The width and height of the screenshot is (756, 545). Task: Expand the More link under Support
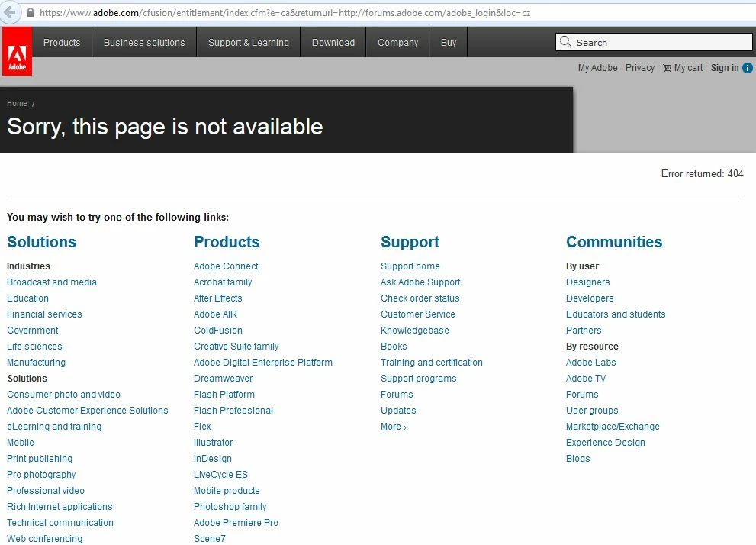tap(394, 427)
